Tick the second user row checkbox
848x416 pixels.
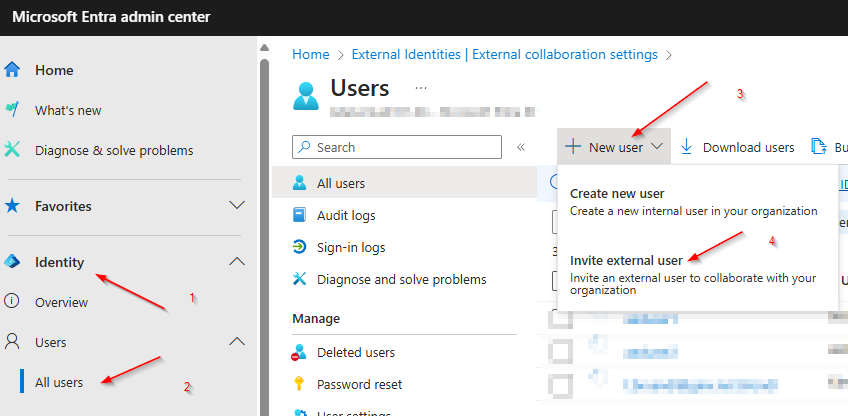click(562, 353)
